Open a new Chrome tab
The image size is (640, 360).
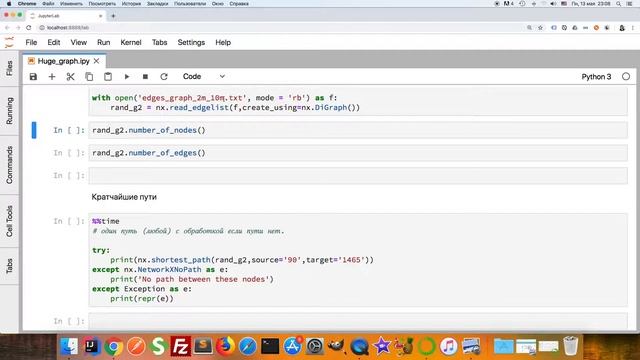coord(113,16)
